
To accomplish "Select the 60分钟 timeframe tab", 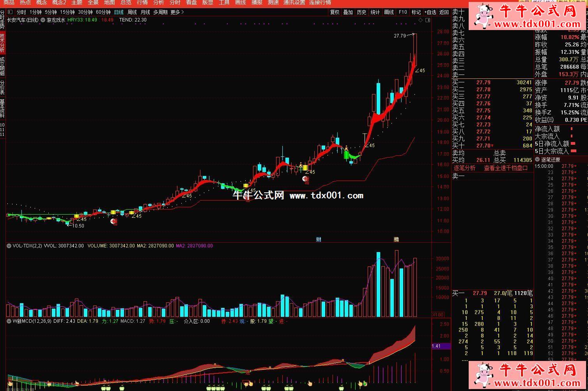I will coord(103,12).
